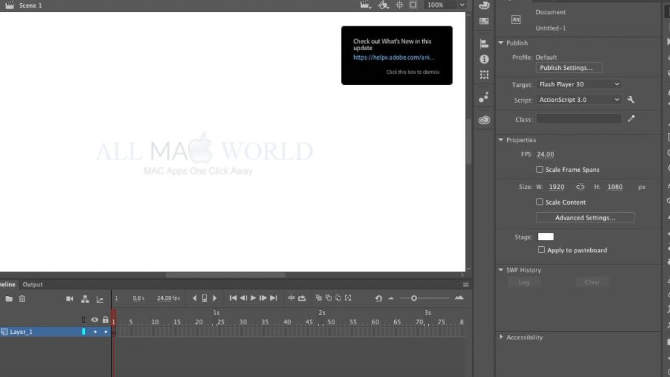
Task: Open the Align panel icon
Action: click(x=484, y=44)
